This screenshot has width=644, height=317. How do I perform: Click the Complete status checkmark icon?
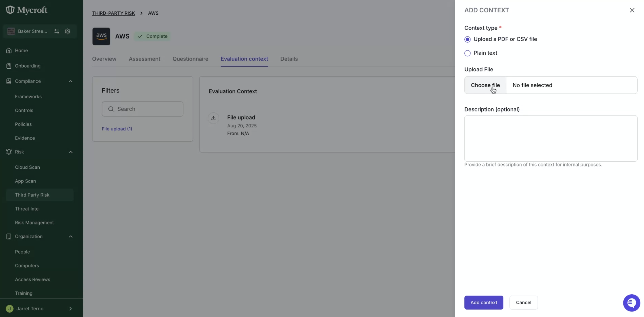coord(140,36)
